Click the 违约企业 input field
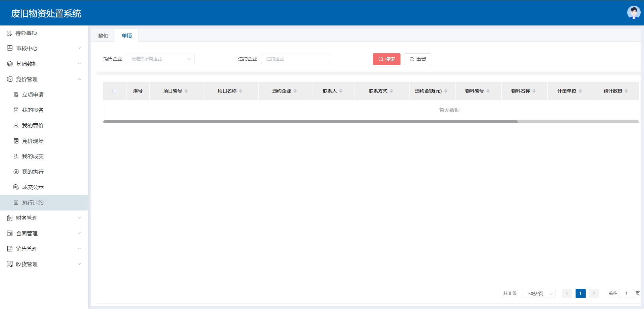The image size is (644, 309). click(x=295, y=59)
